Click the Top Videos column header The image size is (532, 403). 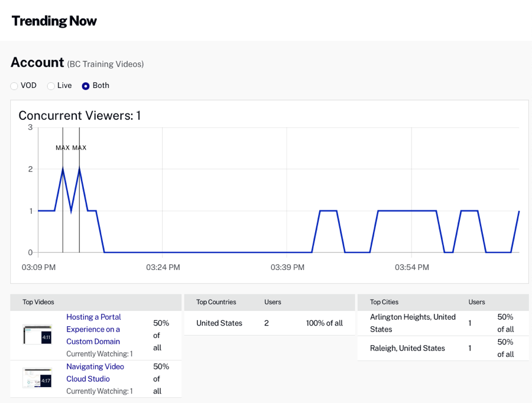(38, 302)
